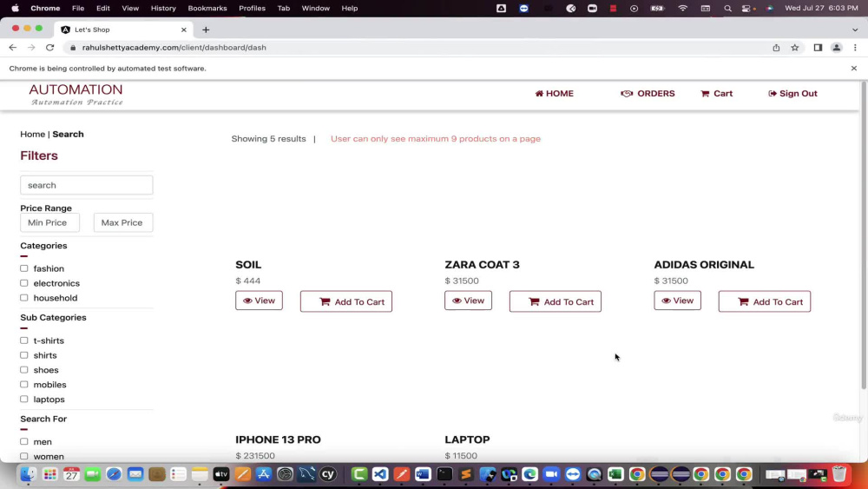
Task: Open Microsoft Word from the dock
Action: pyautogui.click(x=423, y=474)
